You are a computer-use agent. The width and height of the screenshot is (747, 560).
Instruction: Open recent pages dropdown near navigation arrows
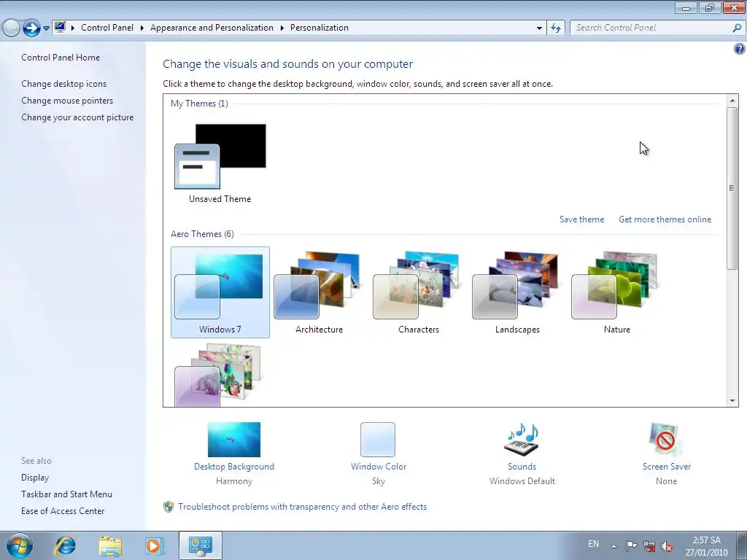click(x=46, y=28)
